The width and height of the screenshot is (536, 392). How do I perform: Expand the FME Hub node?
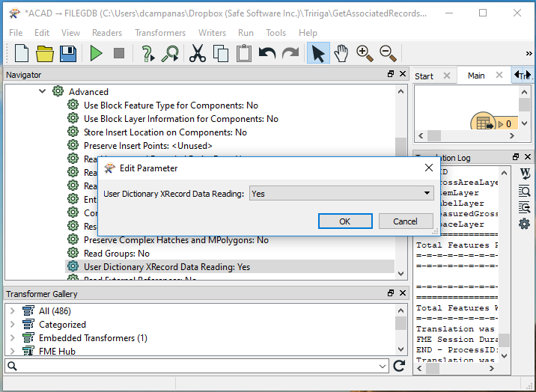[x=13, y=351]
